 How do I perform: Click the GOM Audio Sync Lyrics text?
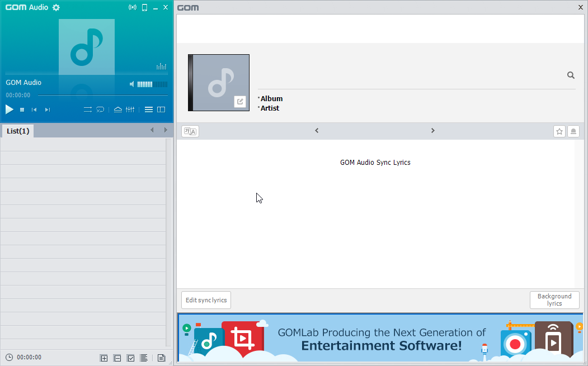point(375,162)
